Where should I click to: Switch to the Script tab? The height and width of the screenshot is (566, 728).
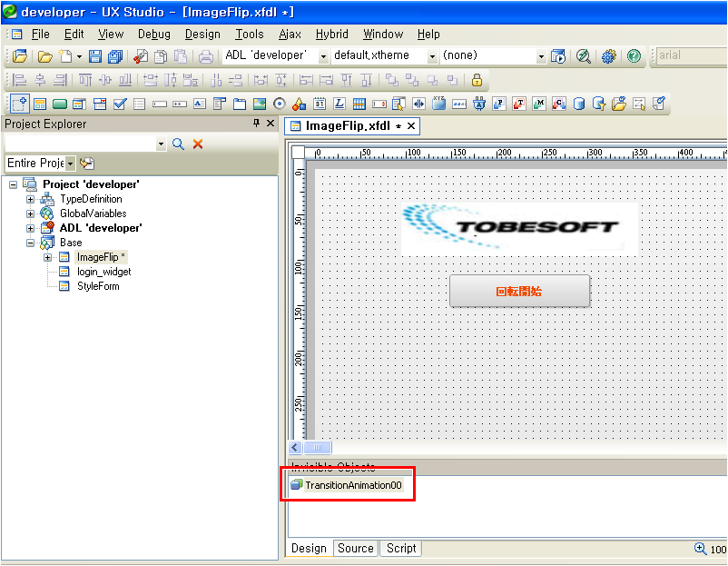tap(401, 549)
